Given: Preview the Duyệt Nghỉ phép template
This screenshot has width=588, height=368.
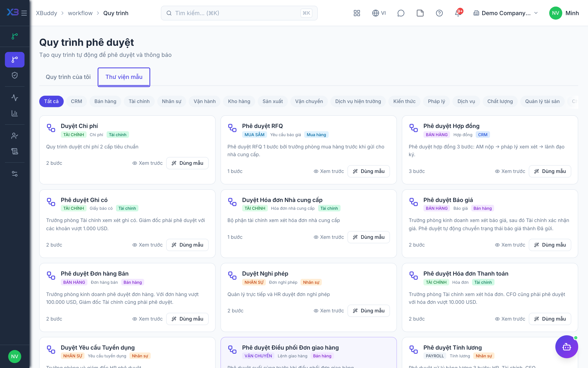Looking at the screenshot, I should point(329,311).
